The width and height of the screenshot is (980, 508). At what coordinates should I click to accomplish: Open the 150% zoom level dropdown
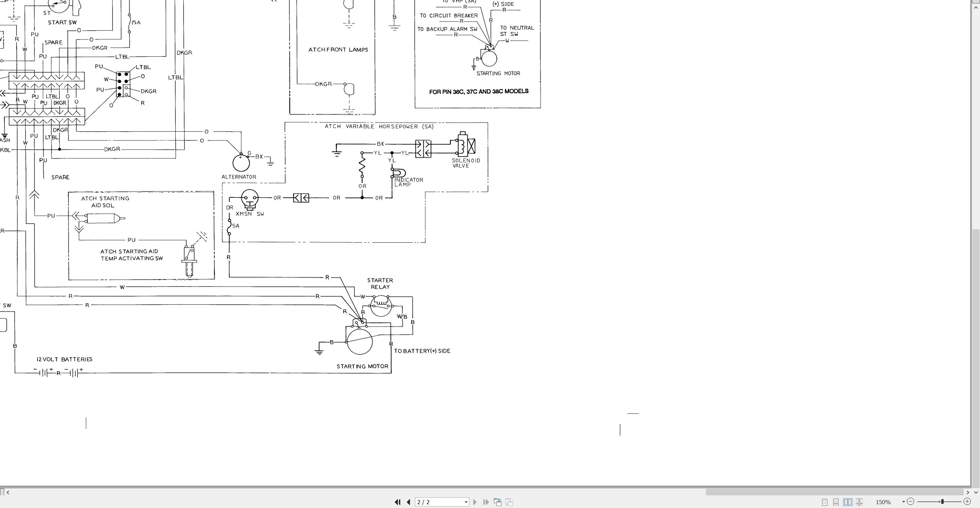903,502
